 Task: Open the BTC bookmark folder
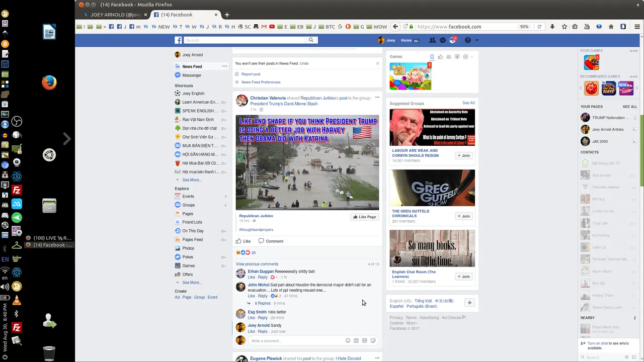click(x=326, y=27)
